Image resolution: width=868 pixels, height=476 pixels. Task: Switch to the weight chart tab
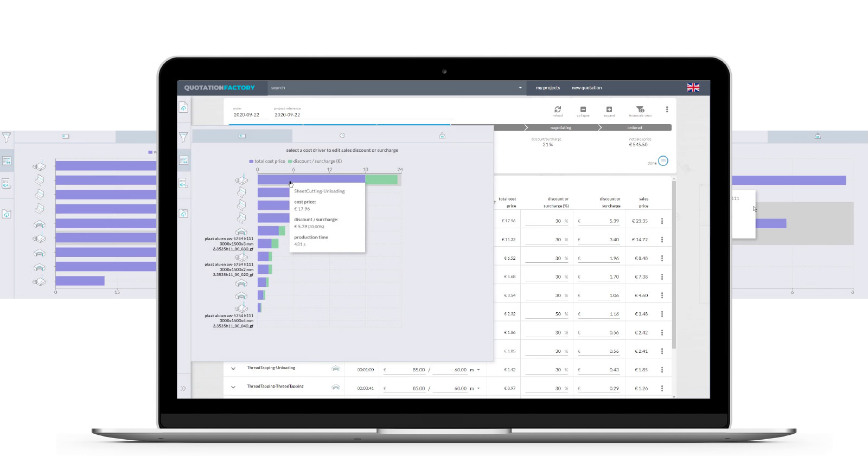[442, 136]
